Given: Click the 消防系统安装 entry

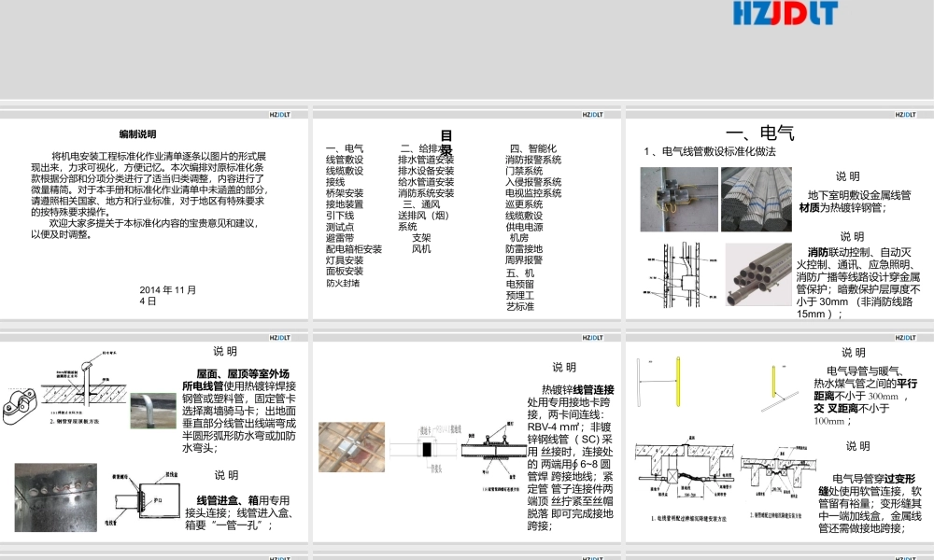Looking at the screenshot, I should (x=426, y=193).
